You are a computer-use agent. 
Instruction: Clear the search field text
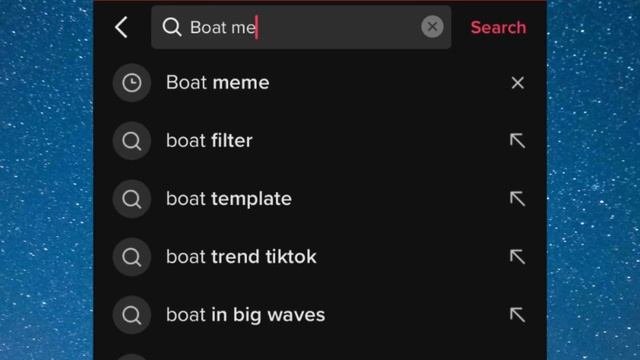pyautogui.click(x=432, y=27)
